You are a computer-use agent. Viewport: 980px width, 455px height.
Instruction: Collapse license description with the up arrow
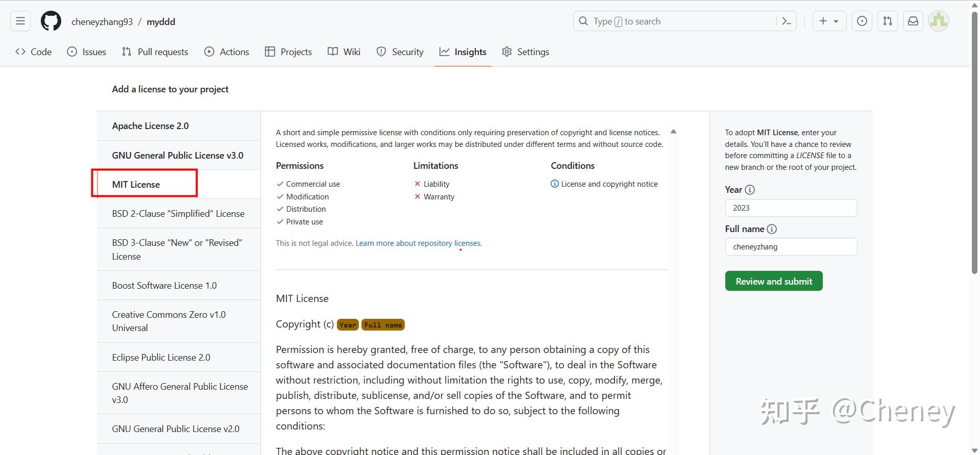coord(673,132)
